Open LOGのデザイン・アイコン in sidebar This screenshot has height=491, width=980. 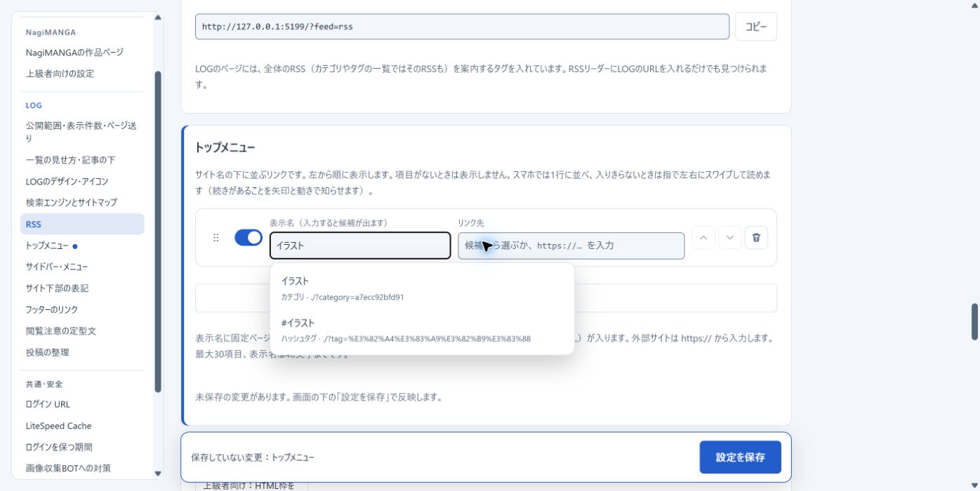(x=82, y=181)
